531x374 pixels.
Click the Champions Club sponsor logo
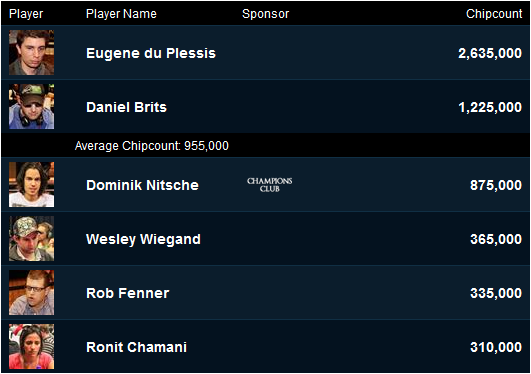tap(270, 185)
